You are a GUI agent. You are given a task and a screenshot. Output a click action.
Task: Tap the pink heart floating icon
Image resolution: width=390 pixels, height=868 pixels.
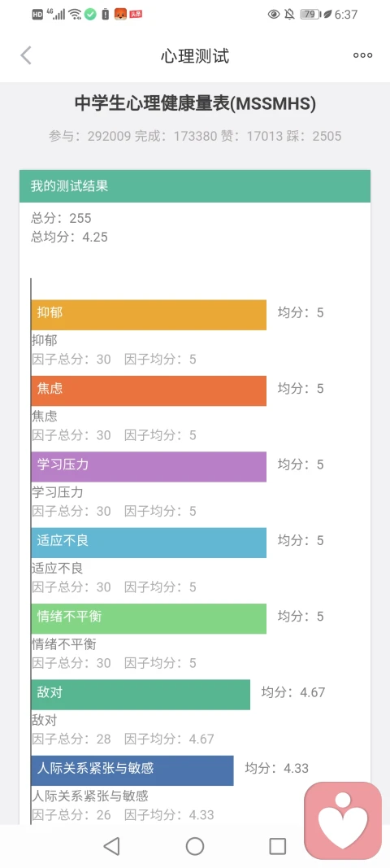(343, 820)
